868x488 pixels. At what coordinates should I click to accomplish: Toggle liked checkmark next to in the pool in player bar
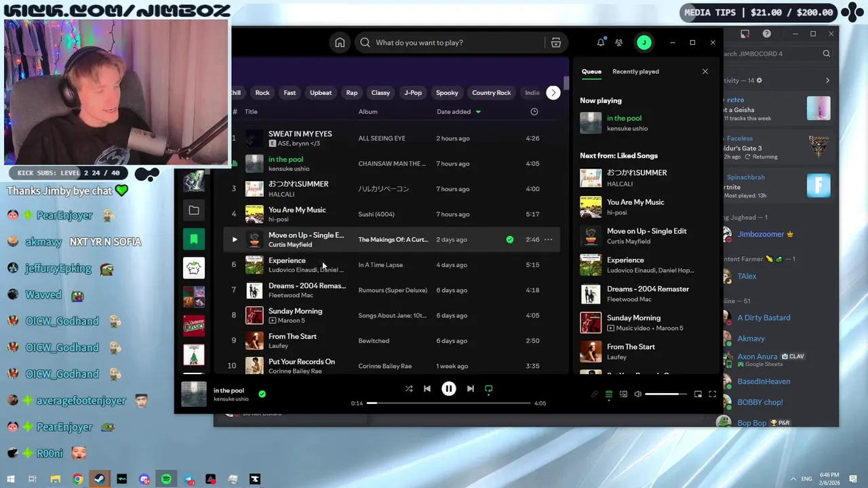(262, 394)
